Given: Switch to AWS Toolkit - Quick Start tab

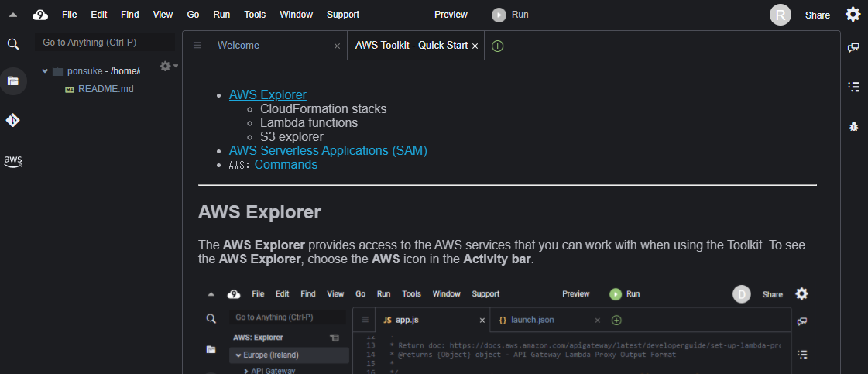Looking at the screenshot, I should (411, 46).
